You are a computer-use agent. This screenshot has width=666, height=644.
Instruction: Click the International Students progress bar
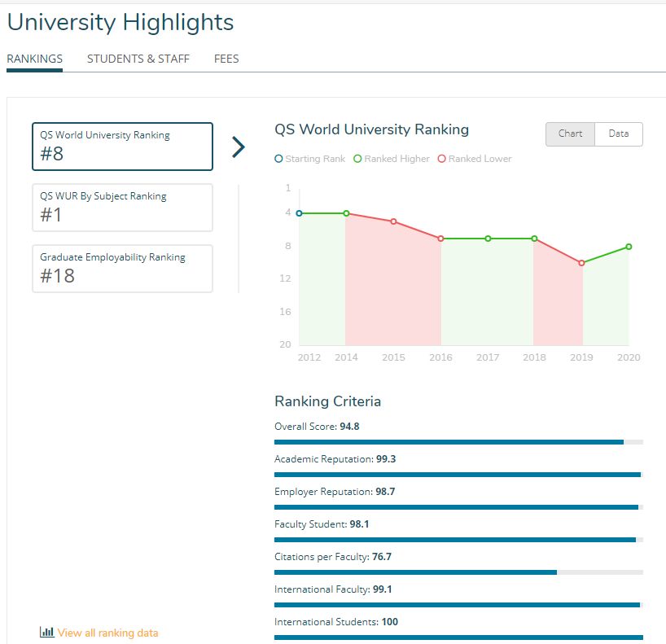pos(458,637)
